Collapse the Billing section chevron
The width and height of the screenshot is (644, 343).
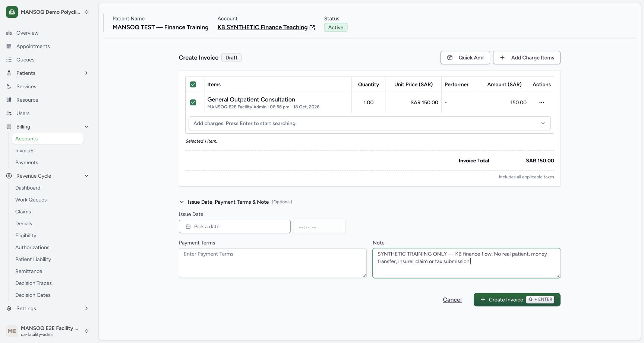[x=86, y=127]
